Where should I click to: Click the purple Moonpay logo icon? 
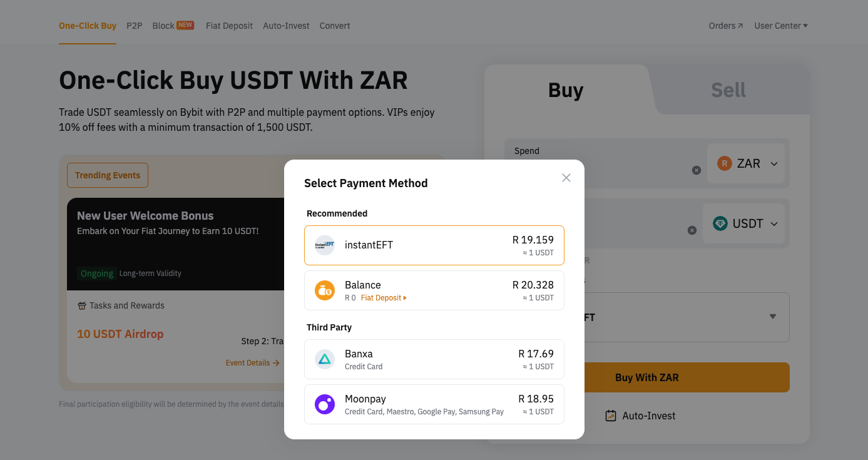pos(325,404)
